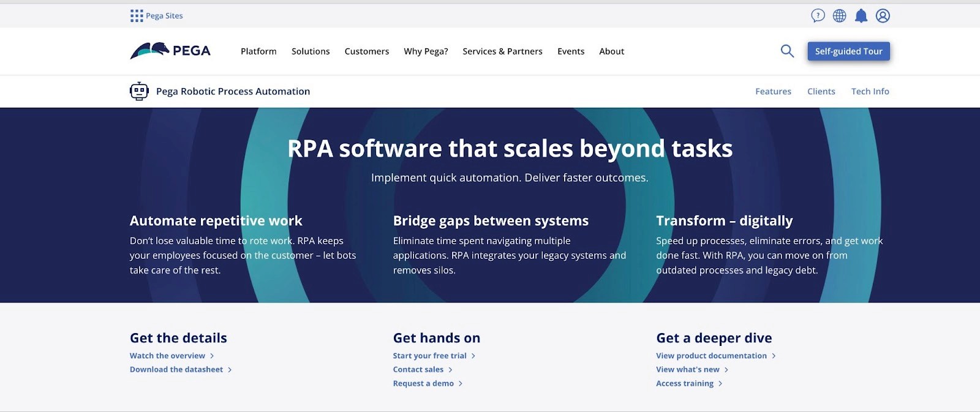Click the Get the details heading
This screenshot has width=980, height=412.
tap(178, 338)
